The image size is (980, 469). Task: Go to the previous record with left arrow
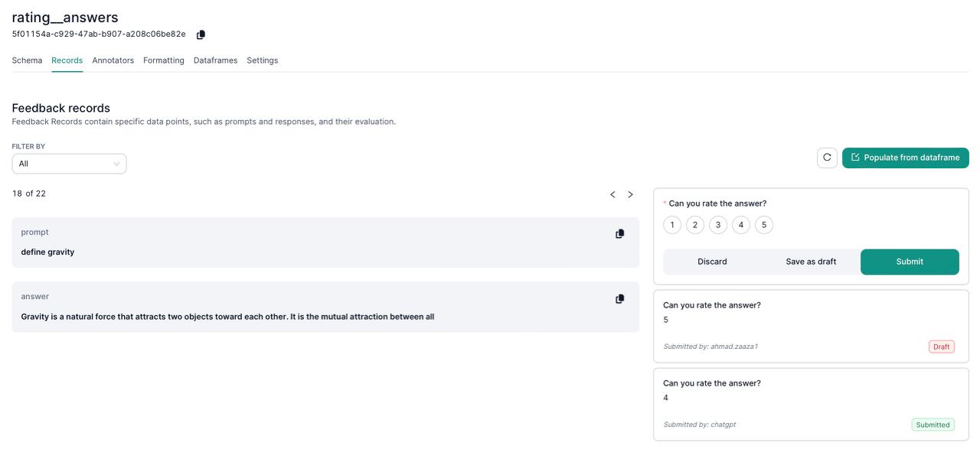tap(612, 194)
